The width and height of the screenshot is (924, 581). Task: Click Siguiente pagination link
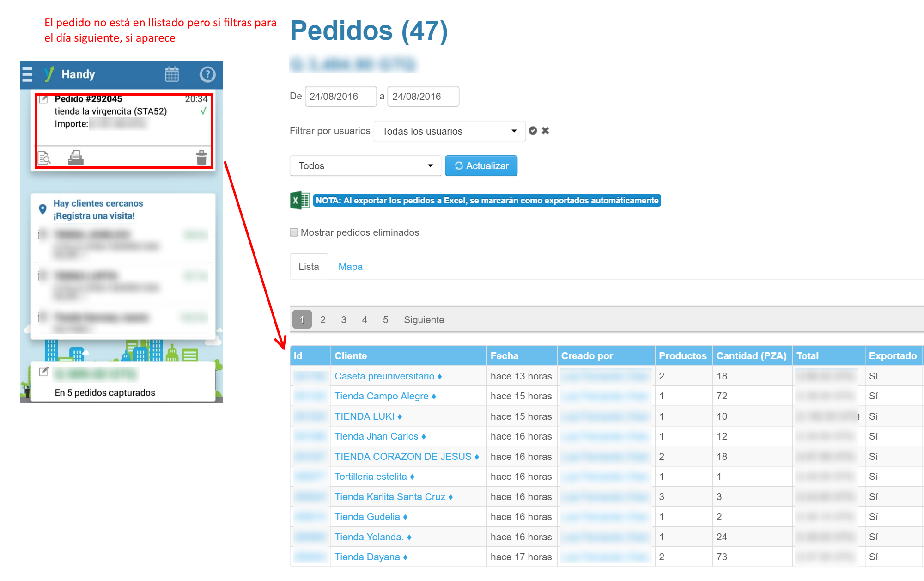coord(424,320)
